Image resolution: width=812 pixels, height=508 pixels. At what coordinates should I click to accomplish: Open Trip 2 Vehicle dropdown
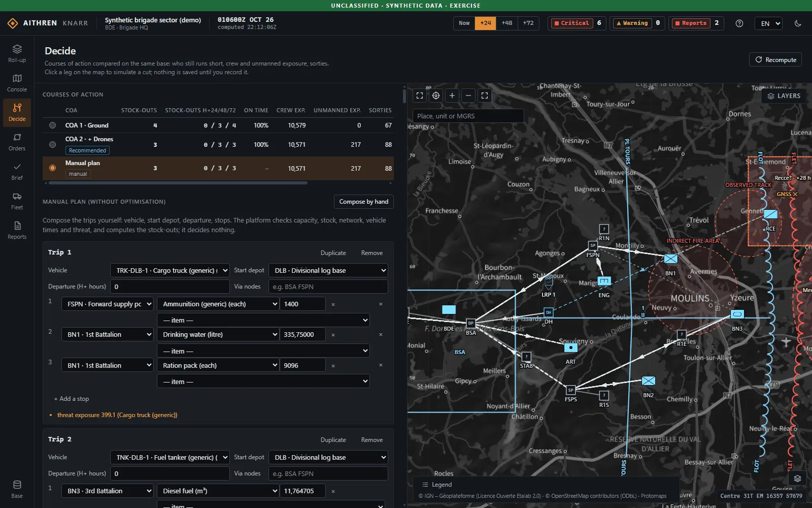click(170, 457)
